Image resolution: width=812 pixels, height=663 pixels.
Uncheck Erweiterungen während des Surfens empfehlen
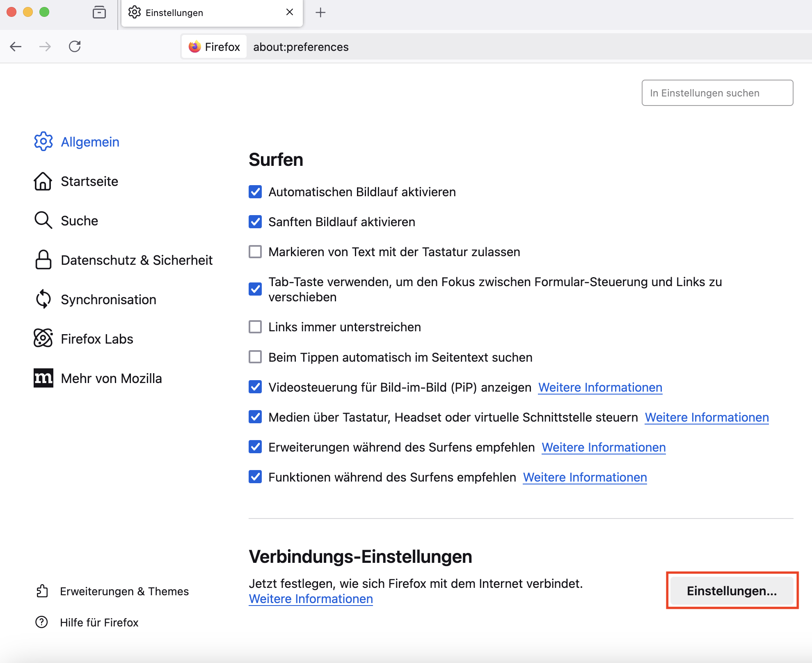[255, 447]
